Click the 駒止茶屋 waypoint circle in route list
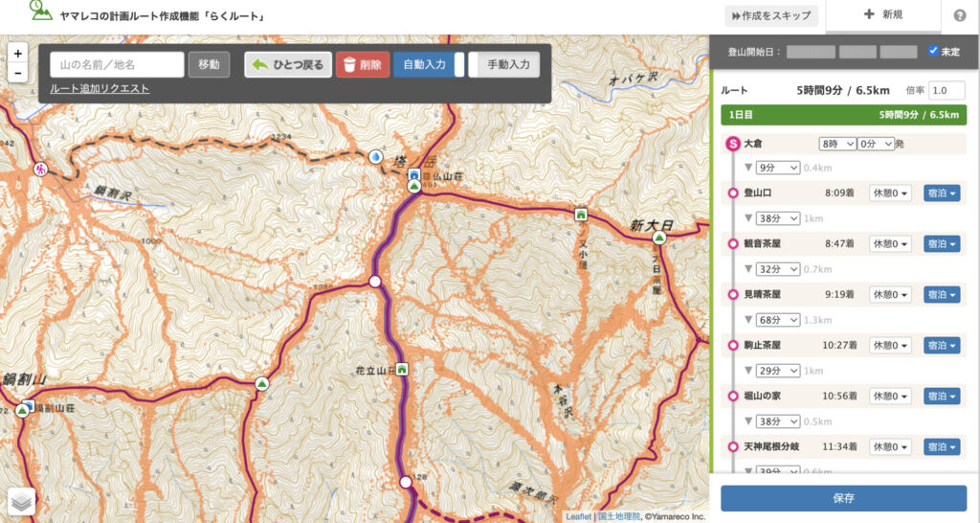980x523 pixels. (733, 346)
